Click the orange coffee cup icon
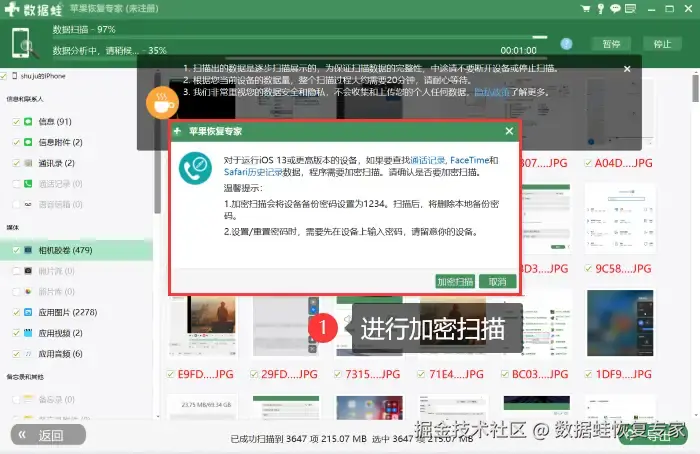 [162, 103]
